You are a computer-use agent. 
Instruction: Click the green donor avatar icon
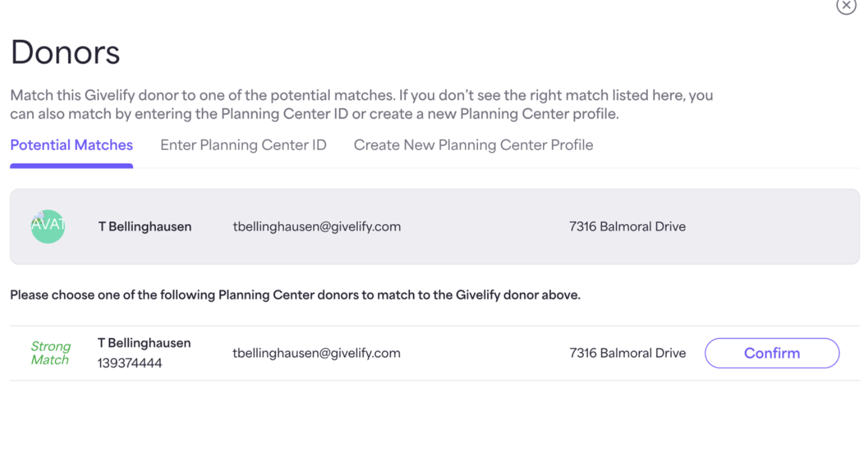[48, 227]
